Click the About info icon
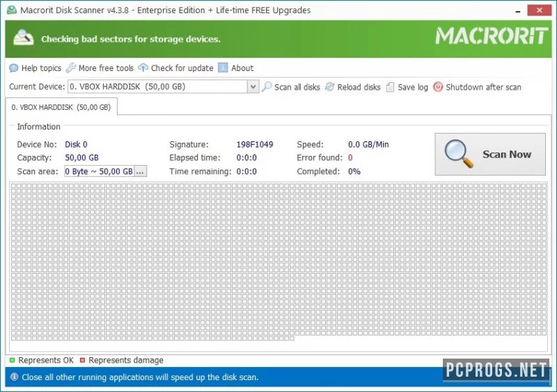The image size is (557, 392). (x=223, y=68)
